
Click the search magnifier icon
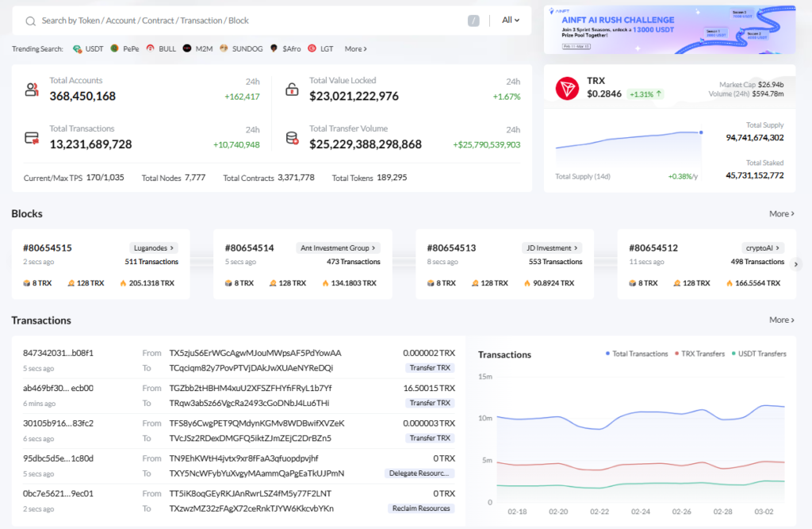(30, 21)
